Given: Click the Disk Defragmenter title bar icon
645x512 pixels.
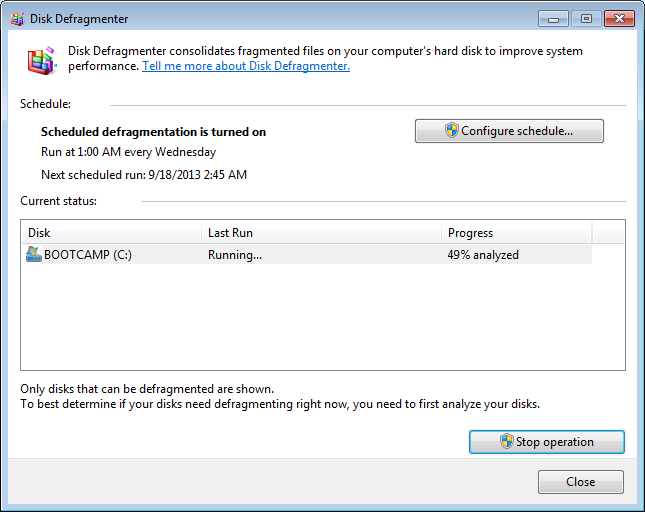Looking at the screenshot, I should (x=17, y=19).
